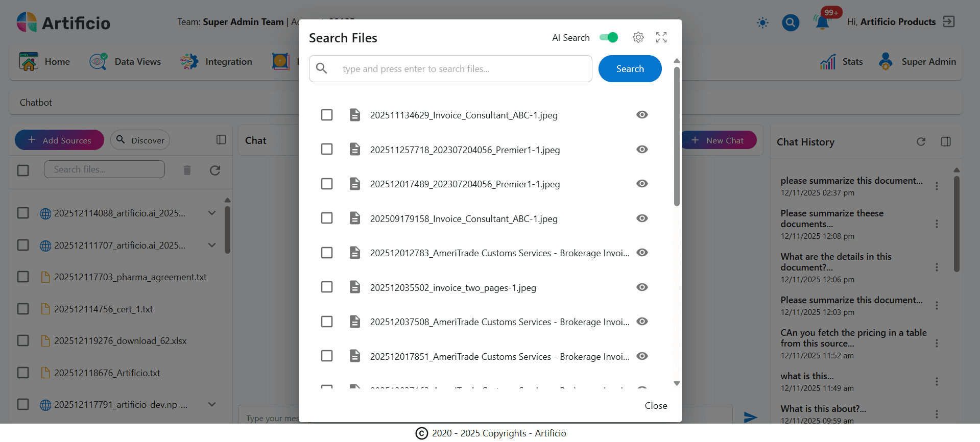Open the Stats menu item
Image resolution: width=980 pixels, height=442 pixels.
[842, 62]
